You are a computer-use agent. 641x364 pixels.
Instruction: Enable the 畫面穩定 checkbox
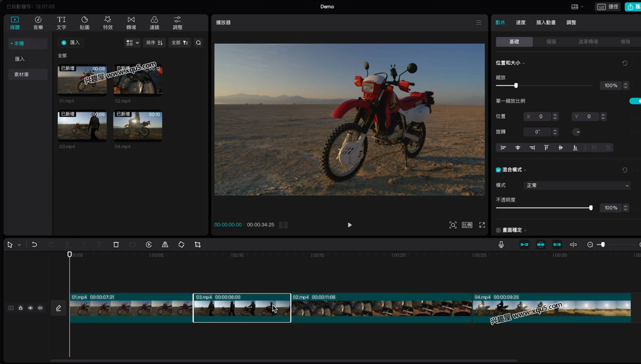498,230
